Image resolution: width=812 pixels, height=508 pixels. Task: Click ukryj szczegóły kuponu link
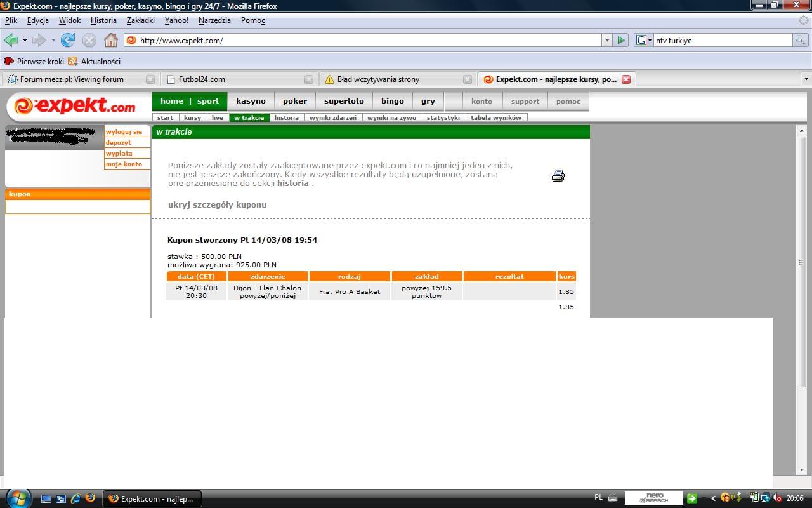click(217, 205)
